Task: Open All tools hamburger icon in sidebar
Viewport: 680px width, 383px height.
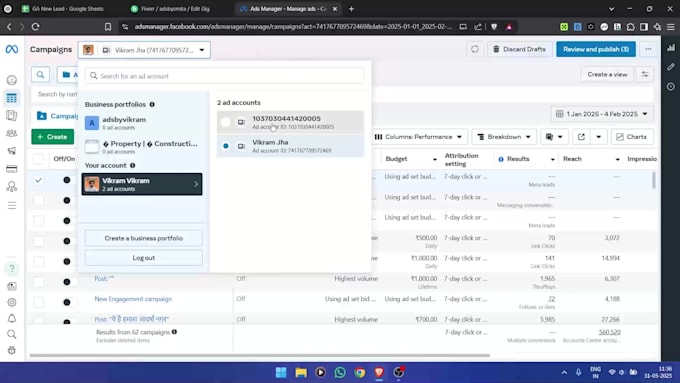Action: pyautogui.click(x=12, y=205)
